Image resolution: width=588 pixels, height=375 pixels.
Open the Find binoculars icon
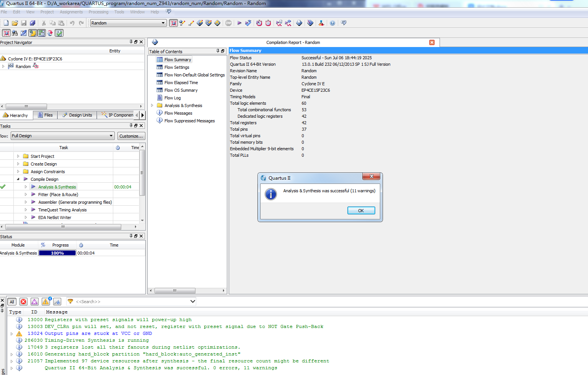15,33
